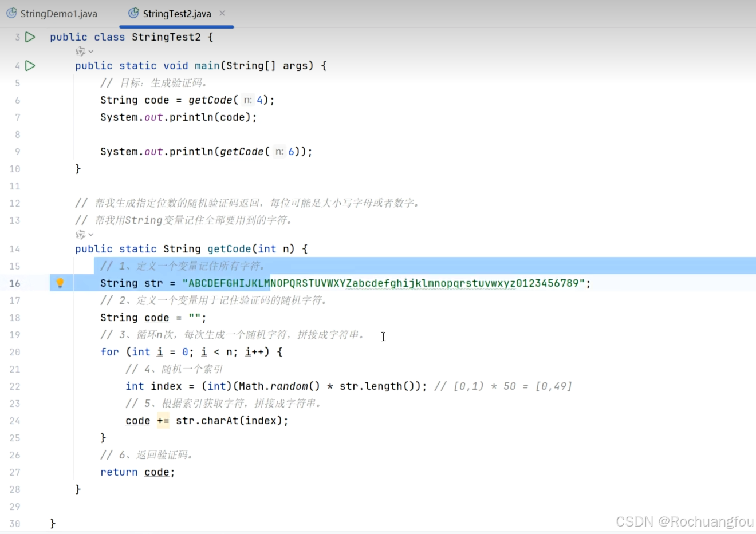Click the class file icon on StringDemo1.java tab
The height and width of the screenshot is (534, 756).
click(x=11, y=13)
